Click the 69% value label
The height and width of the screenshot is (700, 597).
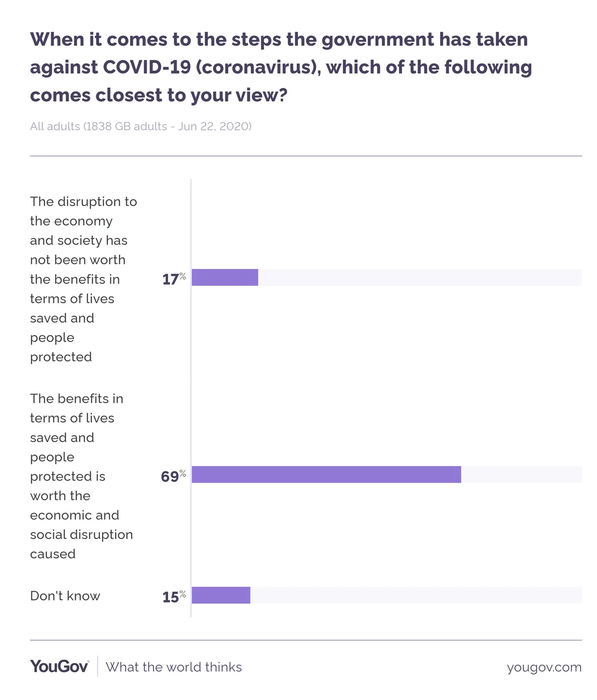click(174, 476)
